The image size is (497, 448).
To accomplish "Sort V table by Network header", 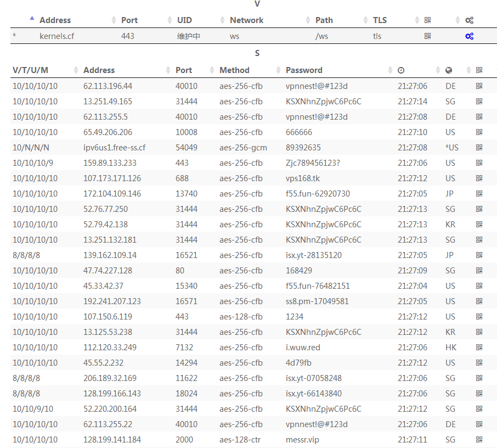I will click(x=246, y=20).
